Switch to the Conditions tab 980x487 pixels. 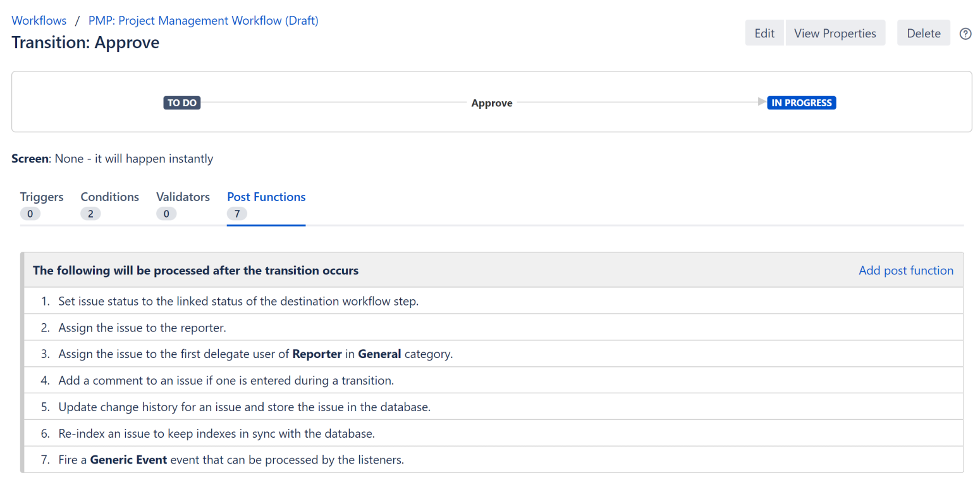coord(109,197)
